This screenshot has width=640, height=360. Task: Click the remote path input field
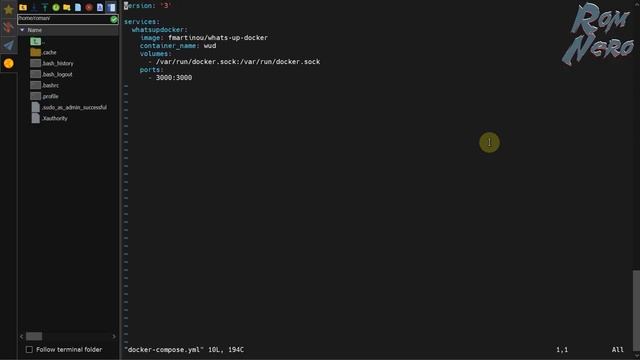[63, 19]
